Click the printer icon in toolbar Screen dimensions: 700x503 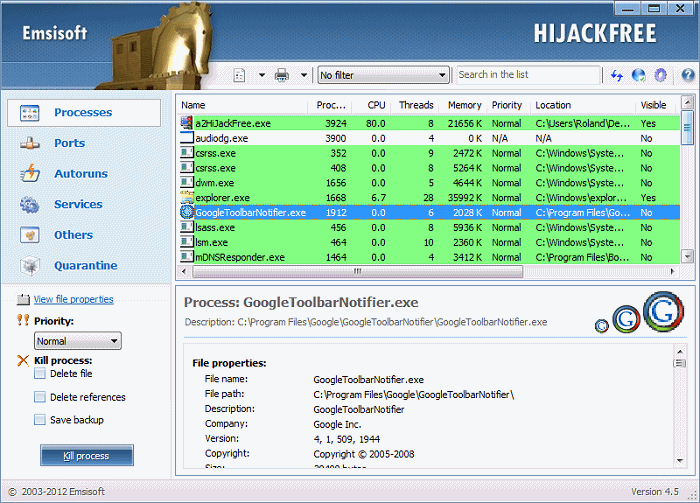click(282, 75)
